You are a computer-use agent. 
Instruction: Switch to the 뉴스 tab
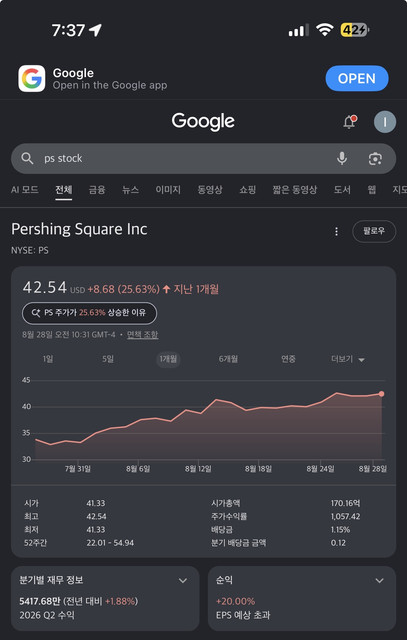pyautogui.click(x=130, y=190)
